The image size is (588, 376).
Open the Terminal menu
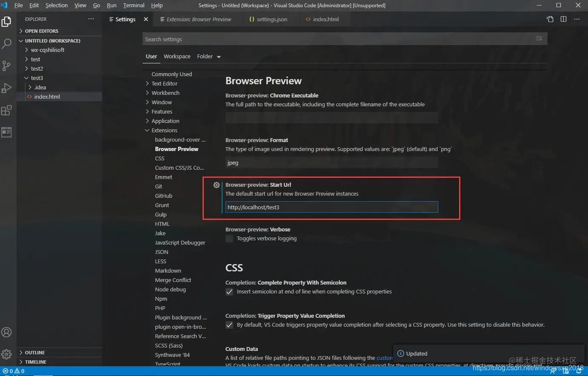(134, 5)
